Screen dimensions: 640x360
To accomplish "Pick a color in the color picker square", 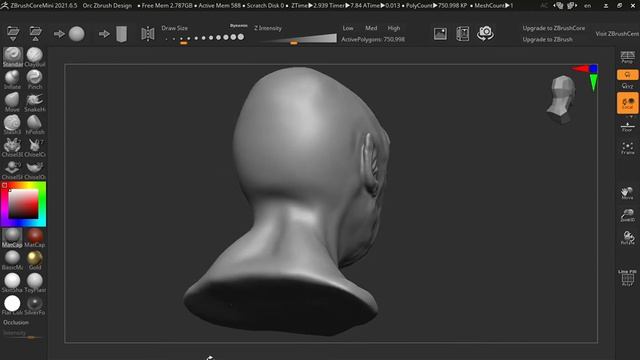I will (23, 204).
